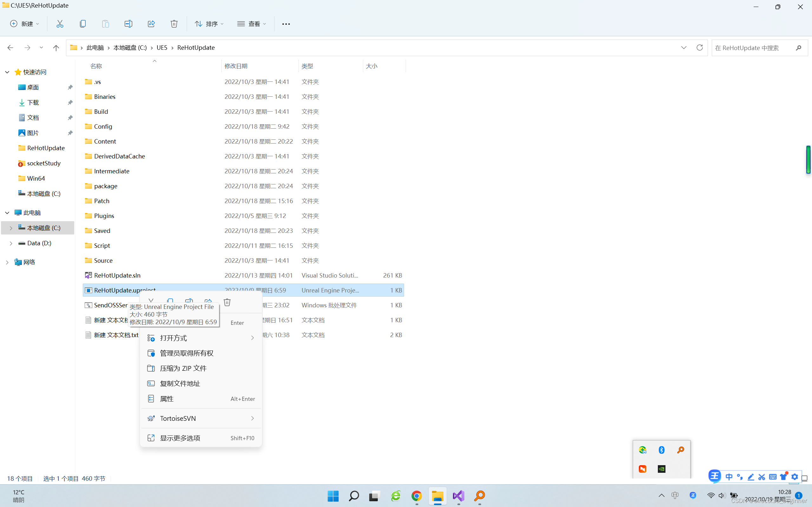Click the 新建 new button
812x507 pixels.
pyautogui.click(x=25, y=24)
